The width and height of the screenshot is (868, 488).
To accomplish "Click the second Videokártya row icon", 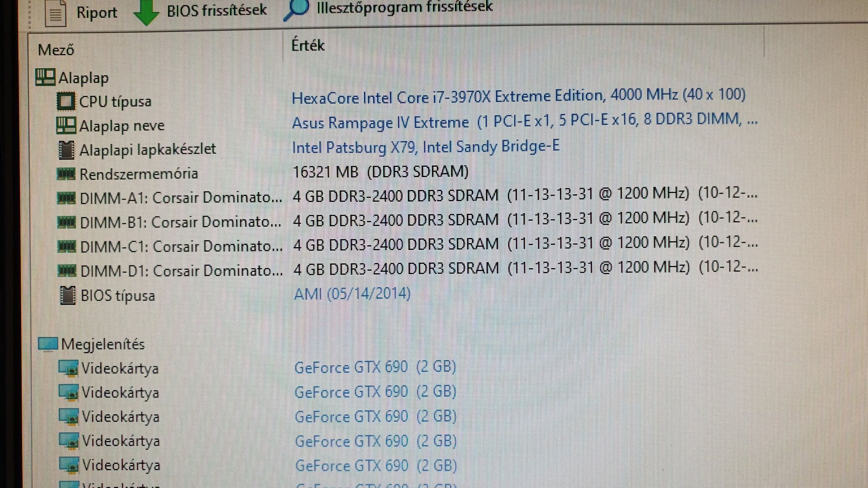I will (x=68, y=392).
